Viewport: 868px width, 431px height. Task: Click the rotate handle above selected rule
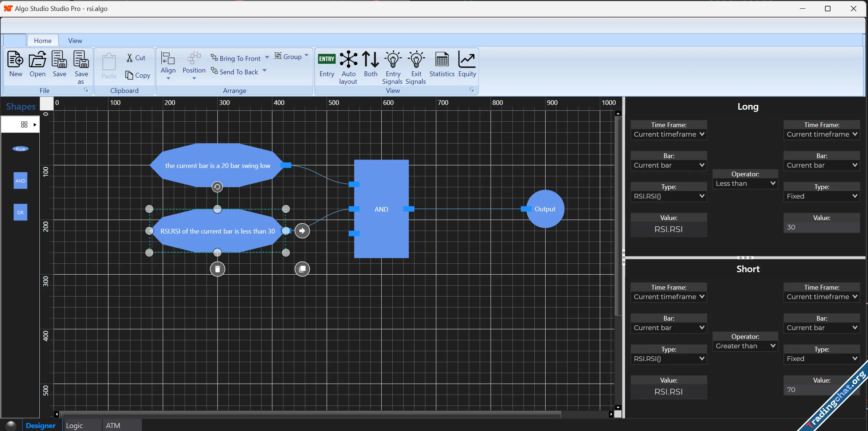click(217, 187)
